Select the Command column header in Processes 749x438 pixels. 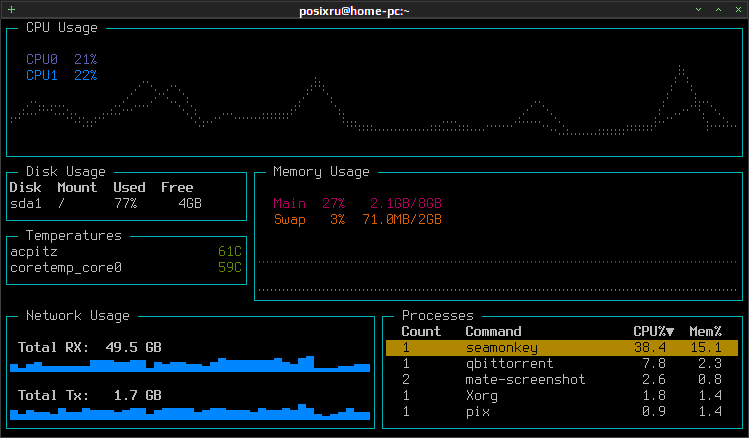coord(493,331)
